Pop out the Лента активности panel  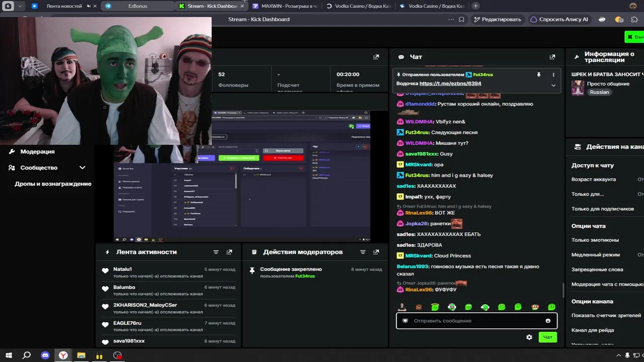(x=229, y=252)
